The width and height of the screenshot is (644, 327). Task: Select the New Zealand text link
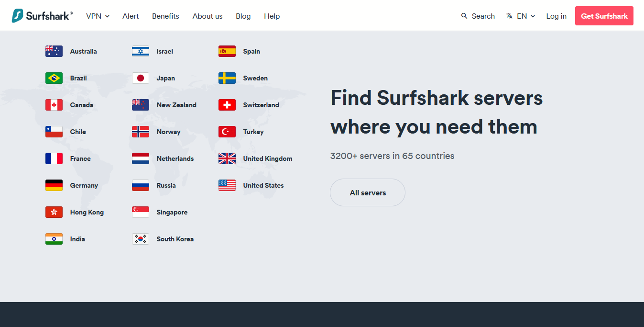pyautogui.click(x=176, y=105)
